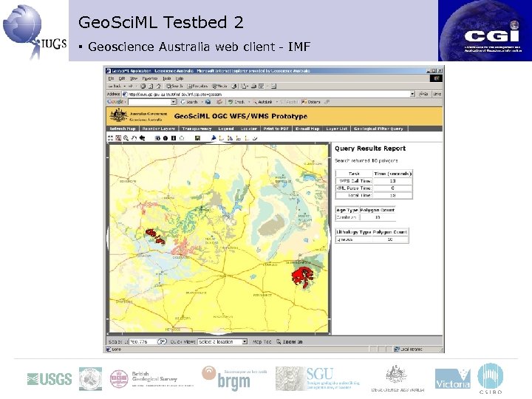
Task: Click the browser Forward arrow button
Action: click(131, 86)
